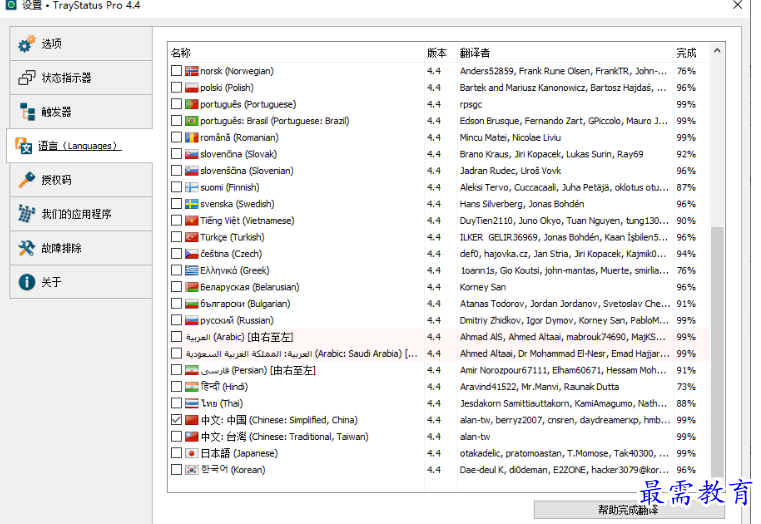
Task: Click 'Hans Silverberg, Jonas Bohdén' cell
Action: tap(522, 204)
